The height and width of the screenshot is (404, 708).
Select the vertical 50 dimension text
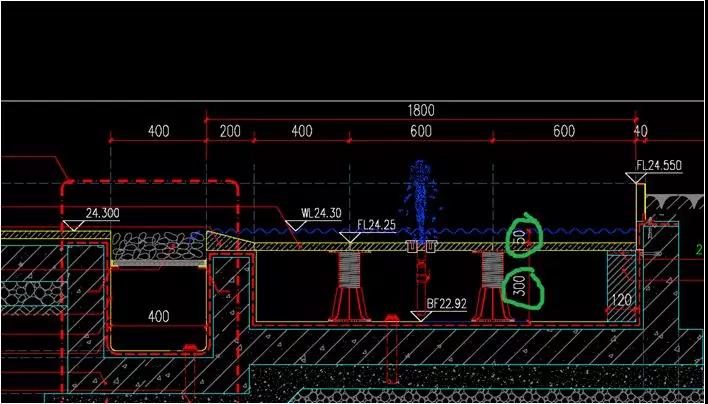(x=519, y=237)
